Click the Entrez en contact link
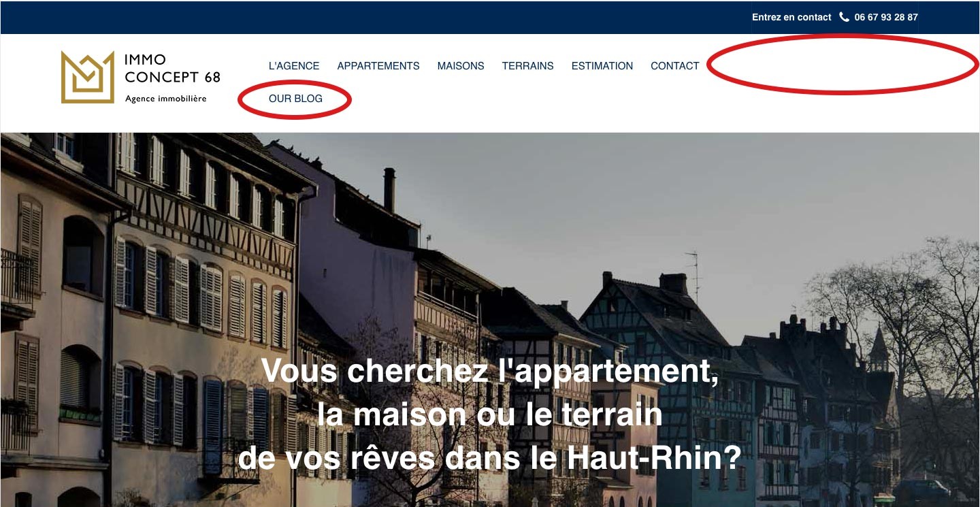This screenshot has width=980, height=507. (x=791, y=17)
